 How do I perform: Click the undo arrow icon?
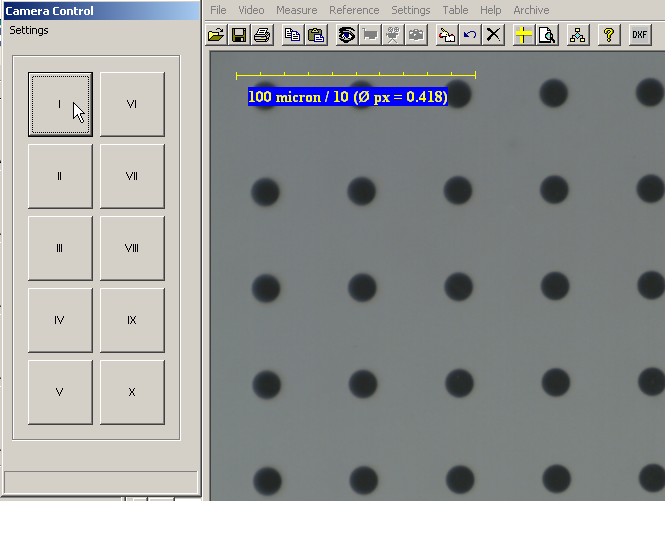[x=470, y=35]
